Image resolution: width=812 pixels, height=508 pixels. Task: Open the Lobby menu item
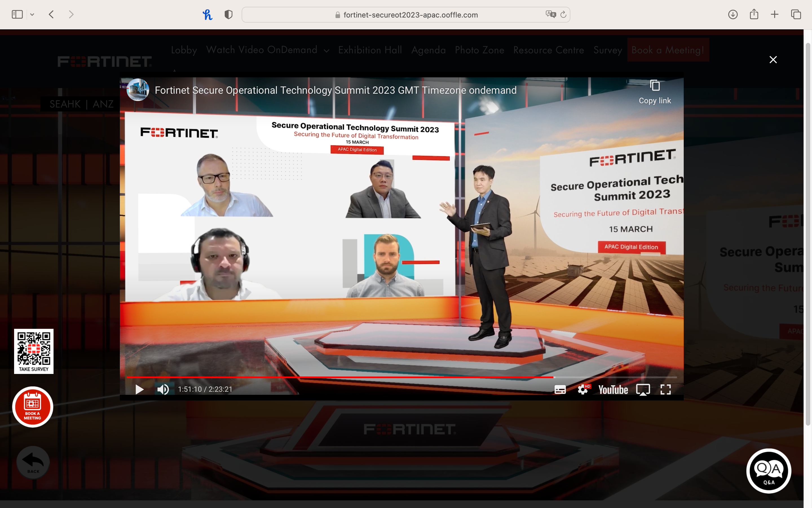pos(184,50)
